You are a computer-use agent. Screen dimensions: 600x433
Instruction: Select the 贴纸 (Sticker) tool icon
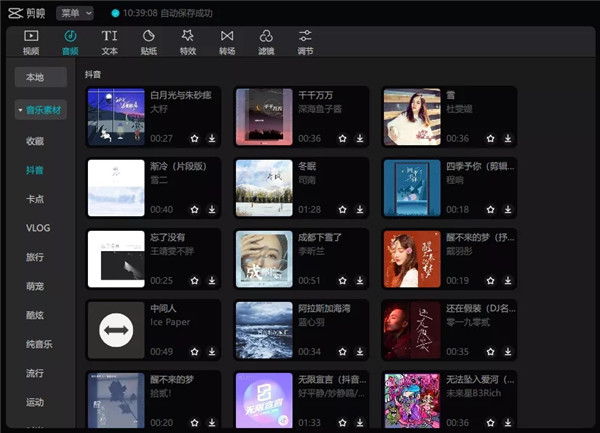pyautogui.click(x=148, y=42)
